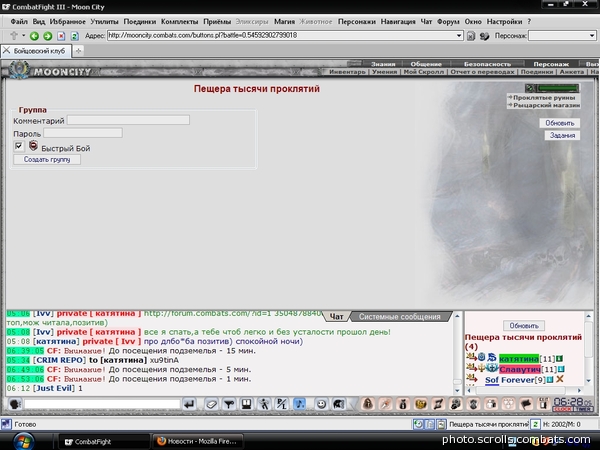Follow the Проклятые руины link
This screenshot has height=450, width=600.
[544, 98]
